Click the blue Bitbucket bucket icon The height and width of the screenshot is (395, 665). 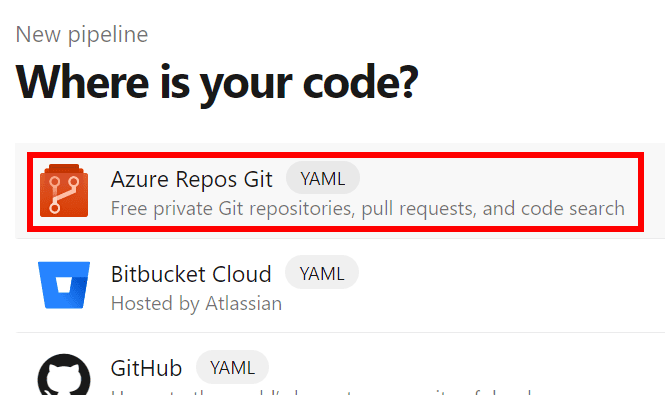[64, 285]
